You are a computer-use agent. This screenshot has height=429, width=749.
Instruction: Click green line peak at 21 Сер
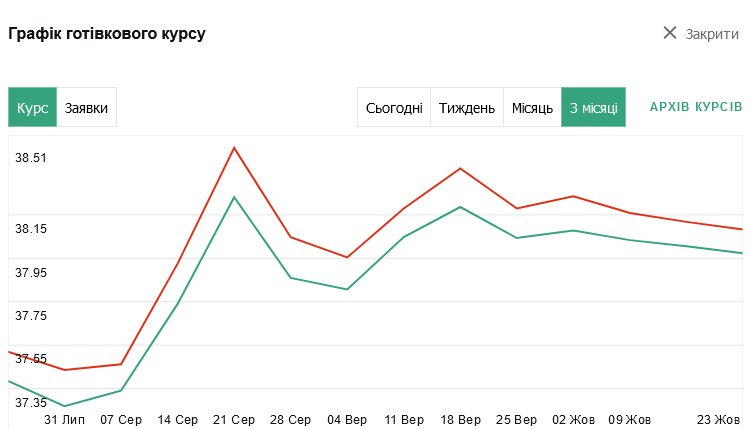(234, 197)
